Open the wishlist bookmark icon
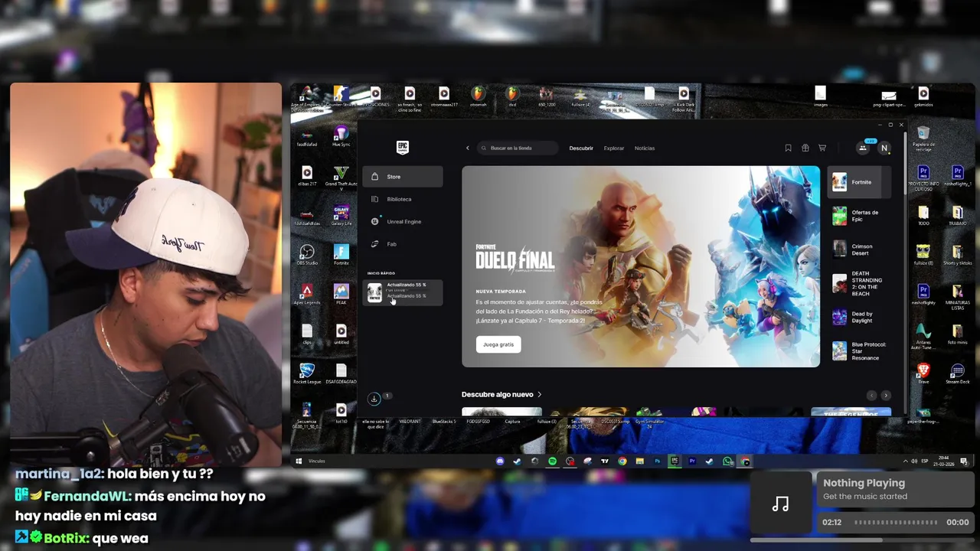 [x=788, y=148]
